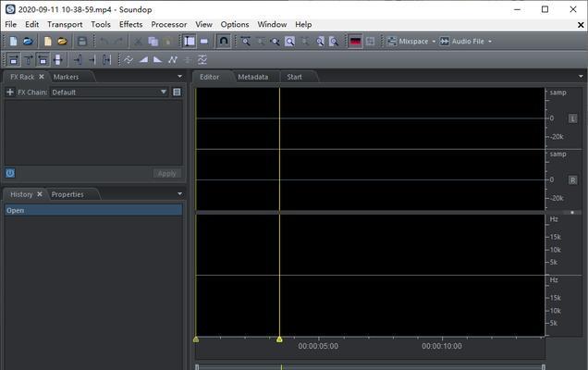
Task: Click the last magnifier zoom icon
Action: 334,42
